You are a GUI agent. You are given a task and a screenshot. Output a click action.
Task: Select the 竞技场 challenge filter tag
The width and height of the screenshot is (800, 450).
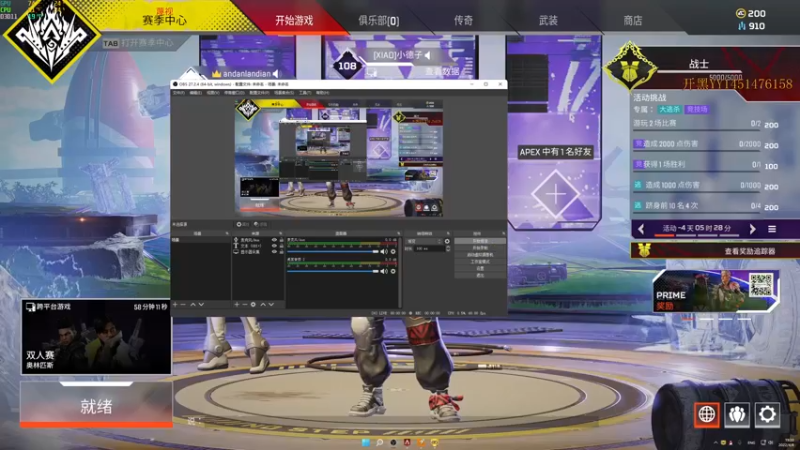click(x=696, y=109)
